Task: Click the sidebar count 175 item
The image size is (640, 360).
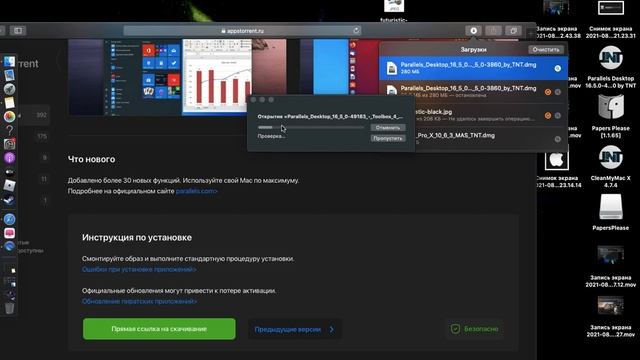Action: (x=42, y=136)
